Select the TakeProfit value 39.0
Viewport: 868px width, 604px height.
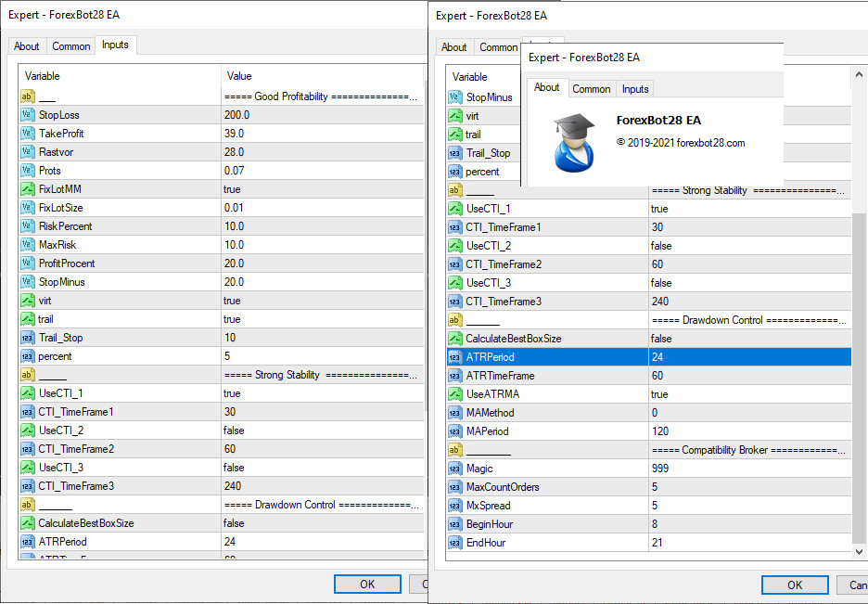235,134
